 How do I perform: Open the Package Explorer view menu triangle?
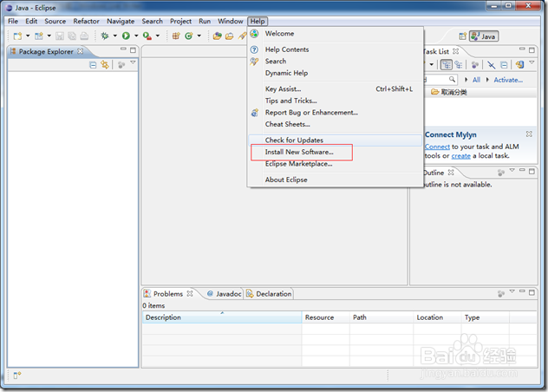pyautogui.click(x=133, y=62)
